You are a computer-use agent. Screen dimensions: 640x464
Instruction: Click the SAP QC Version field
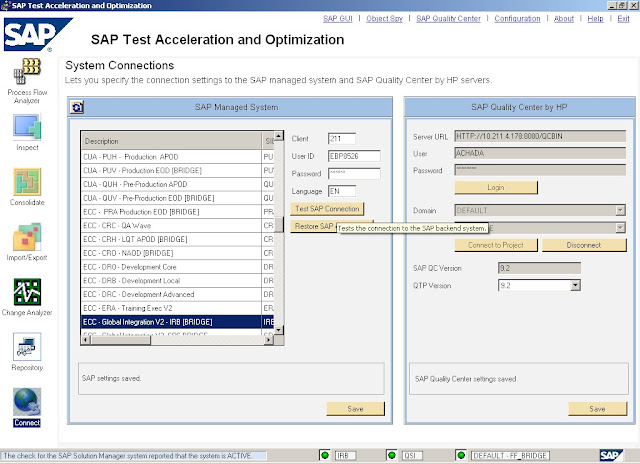click(539, 268)
